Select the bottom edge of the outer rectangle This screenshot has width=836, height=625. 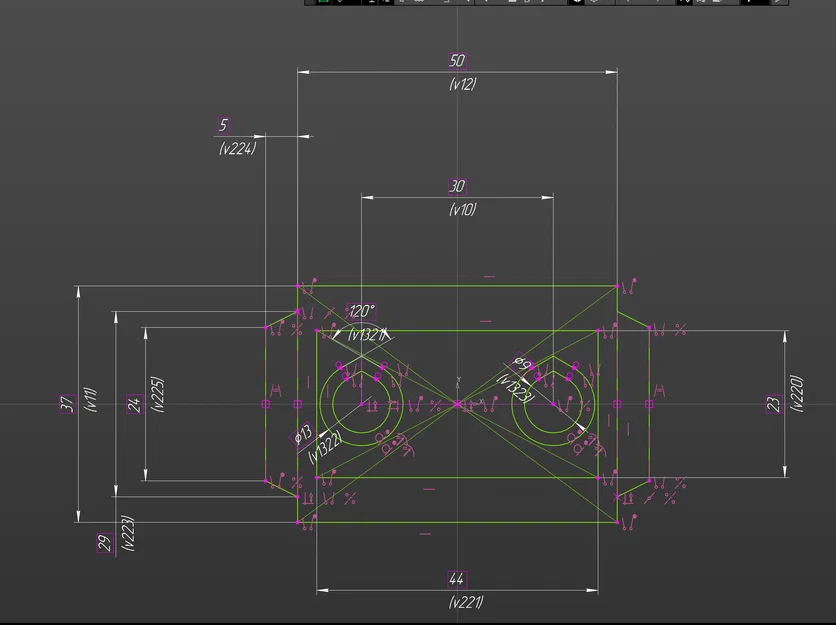point(457,523)
